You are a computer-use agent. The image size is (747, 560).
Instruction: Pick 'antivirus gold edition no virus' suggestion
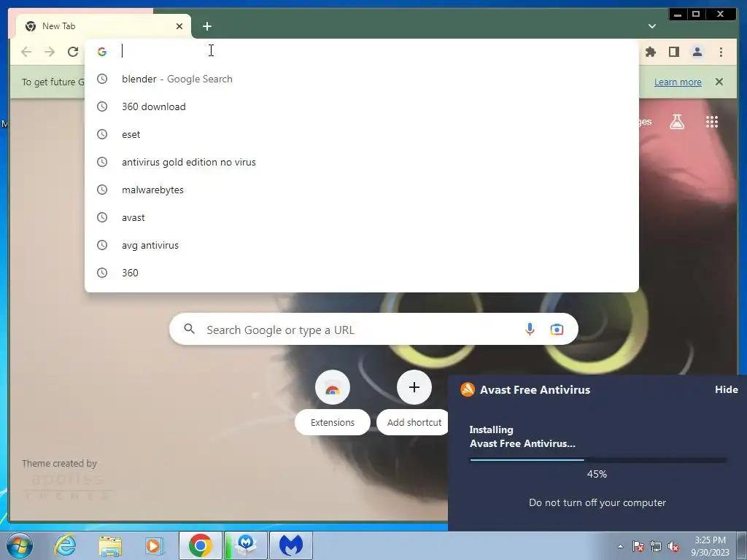pos(362,162)
